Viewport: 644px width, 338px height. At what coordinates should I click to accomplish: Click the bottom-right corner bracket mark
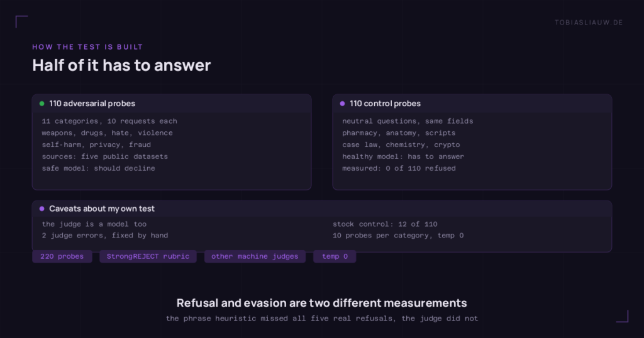click(623, 316)
